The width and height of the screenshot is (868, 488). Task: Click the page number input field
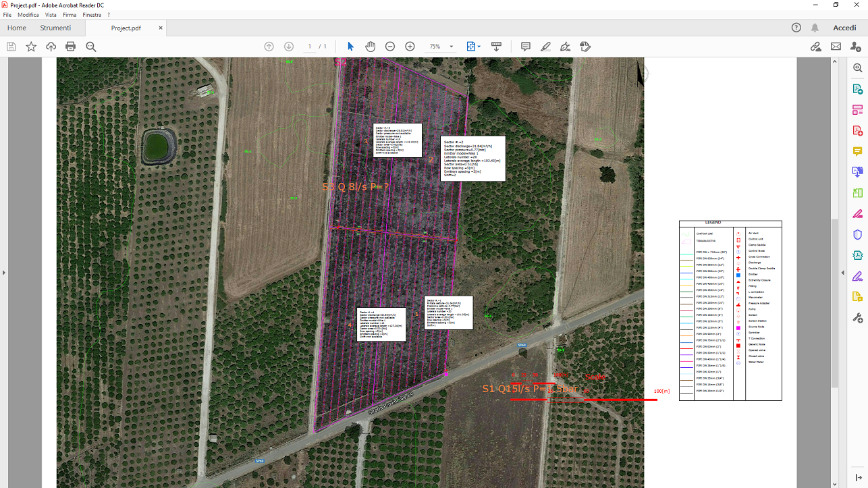[x=310, y=47]
